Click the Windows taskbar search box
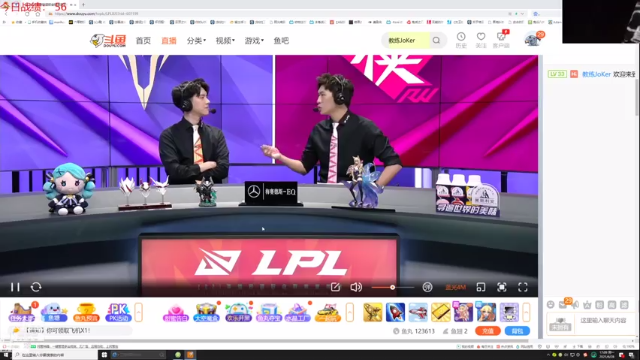This screenshot has width=640, height=360. click(56, 355)
